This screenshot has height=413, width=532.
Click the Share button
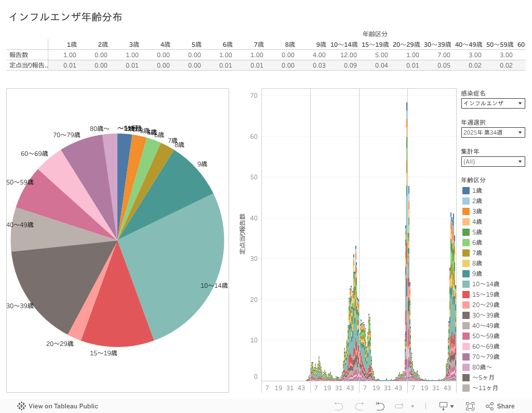[x=500, y=406]
